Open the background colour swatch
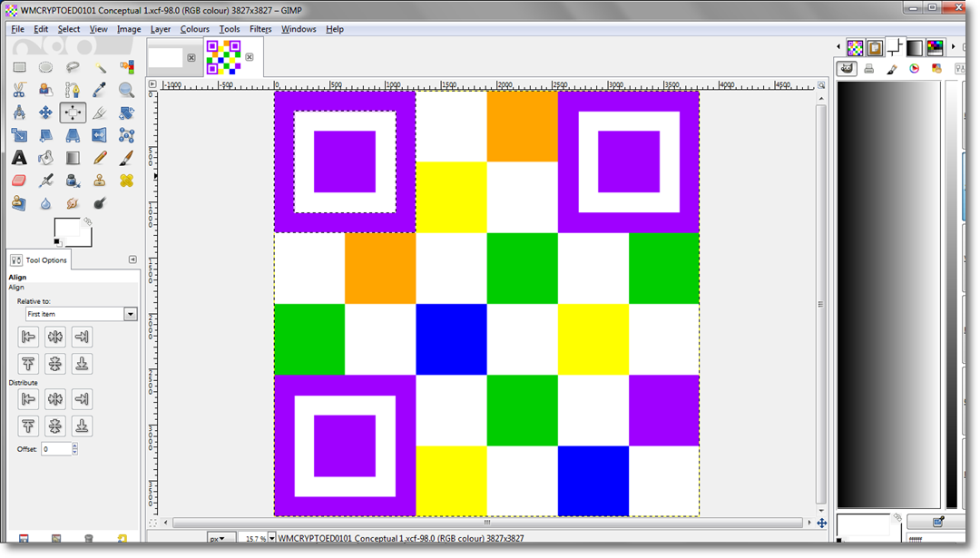980x558 pixels. [85, 240]
